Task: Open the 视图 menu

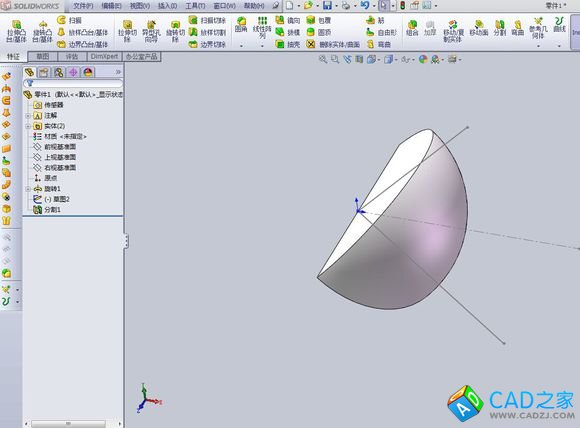Action: point(140,6)
